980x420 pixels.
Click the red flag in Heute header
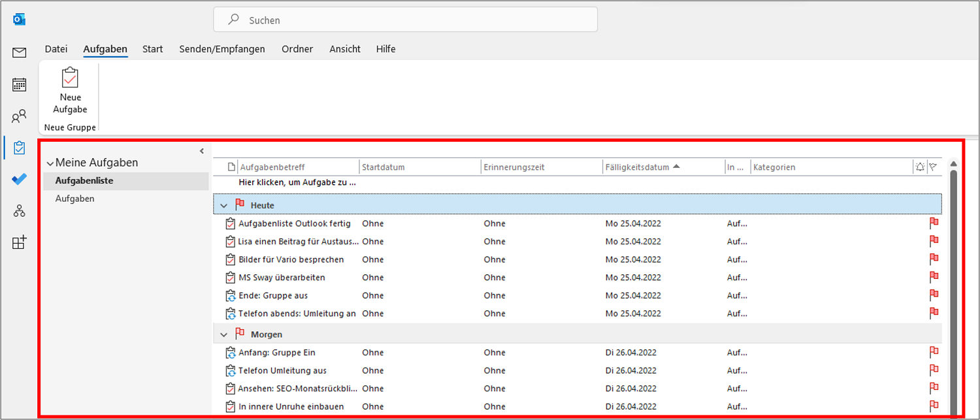pyautogui.click(x=239, y=205)
